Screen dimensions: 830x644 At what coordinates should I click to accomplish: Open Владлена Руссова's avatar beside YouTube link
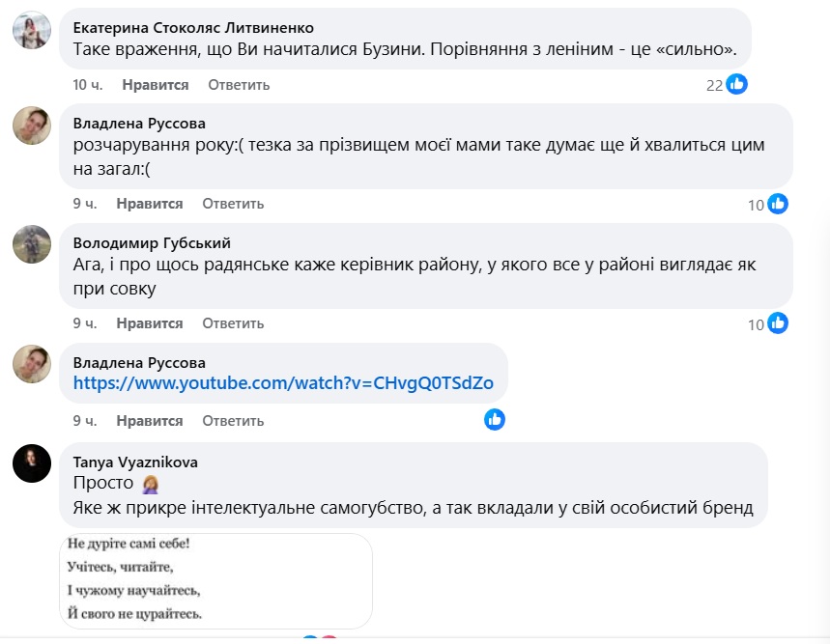(31, 364)
